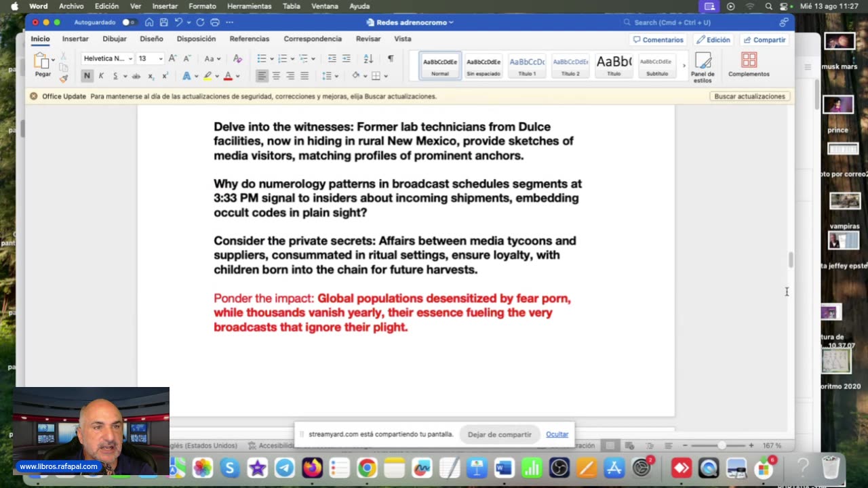Insert a bulleted list
The width and height of the screenshot is (868, 488).
tap(262, 59)
